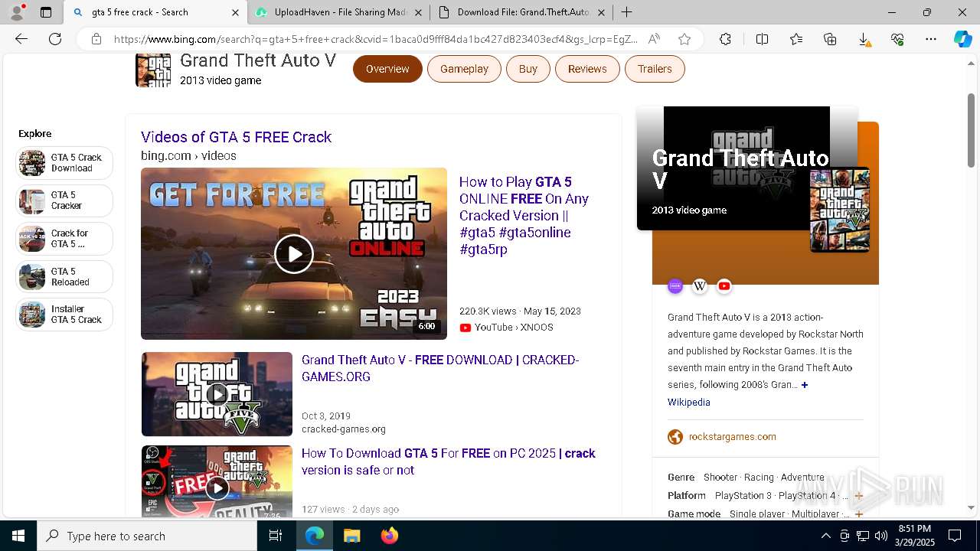The image size is (980, 551).
Task: Open File Explorer from taskbar
Action: pos(351,536)
